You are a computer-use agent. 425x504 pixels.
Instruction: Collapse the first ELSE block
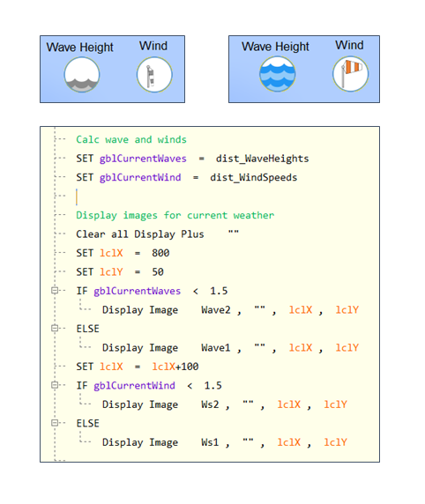coord(55,328)
